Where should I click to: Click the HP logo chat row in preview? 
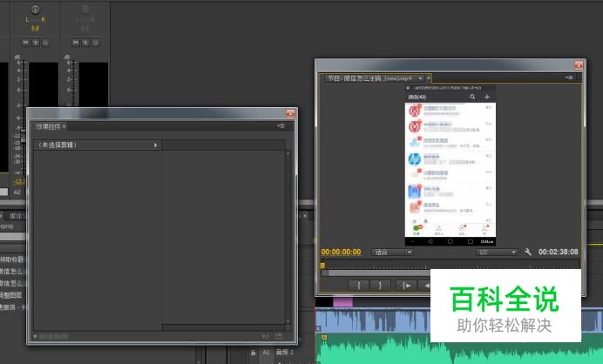451,159
